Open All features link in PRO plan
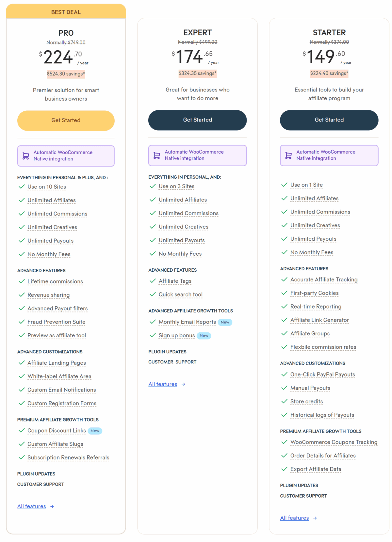This screenshot has height=542, width=392. pyautogui.click(x=32, y=506)
